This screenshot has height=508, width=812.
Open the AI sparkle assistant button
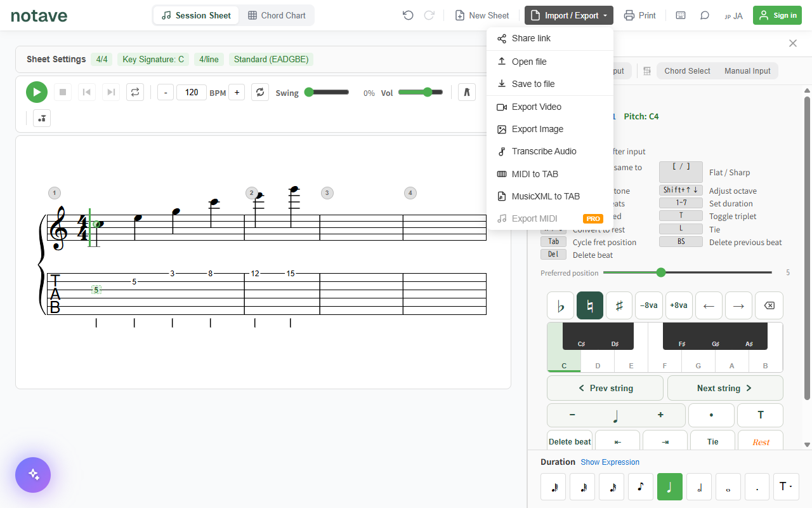33,475
